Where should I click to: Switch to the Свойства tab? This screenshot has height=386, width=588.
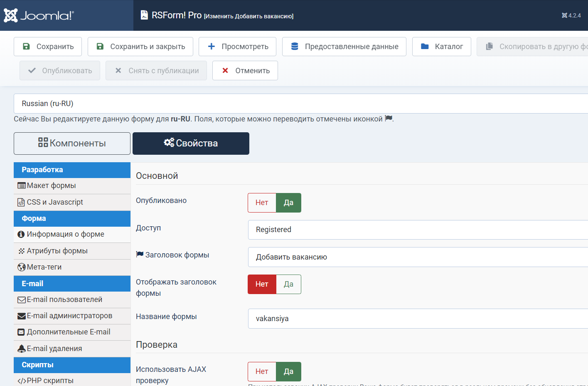coord(191,144)
